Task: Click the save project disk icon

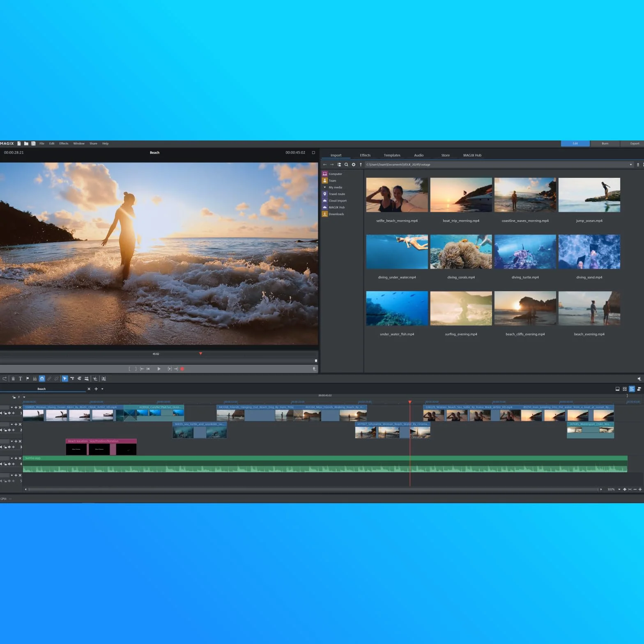Action: pos(33,143)
